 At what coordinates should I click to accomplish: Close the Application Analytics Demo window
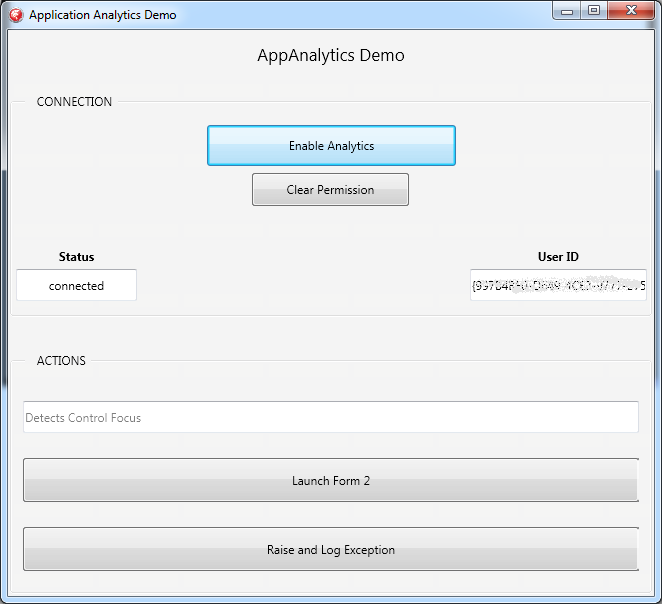coord(631,11)
